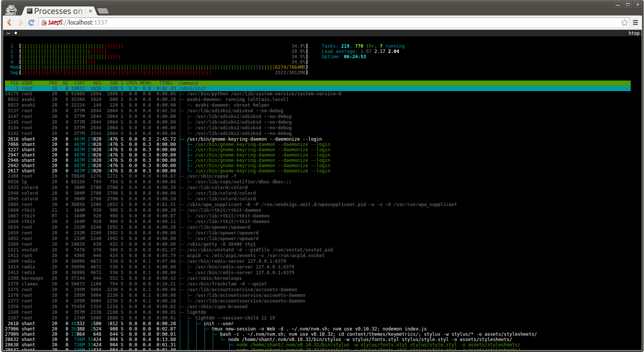Click the tmux window indicator dot

pos(16,33)
